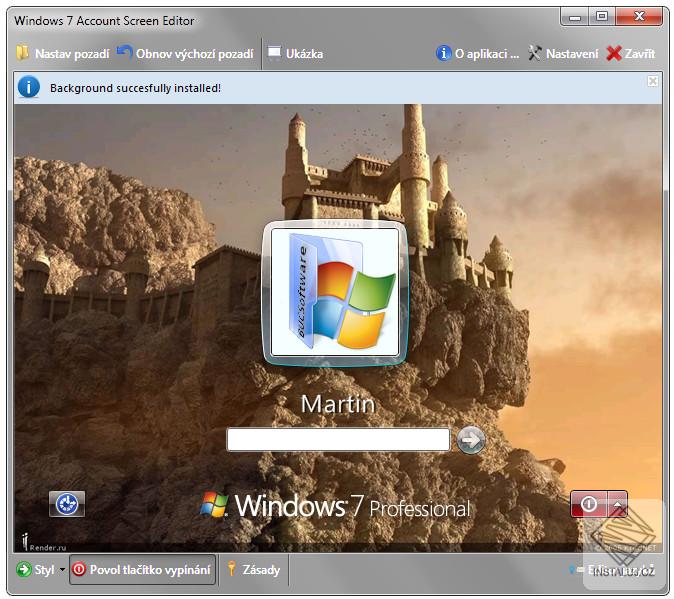Close the window with the title bar X

point(639,17)
